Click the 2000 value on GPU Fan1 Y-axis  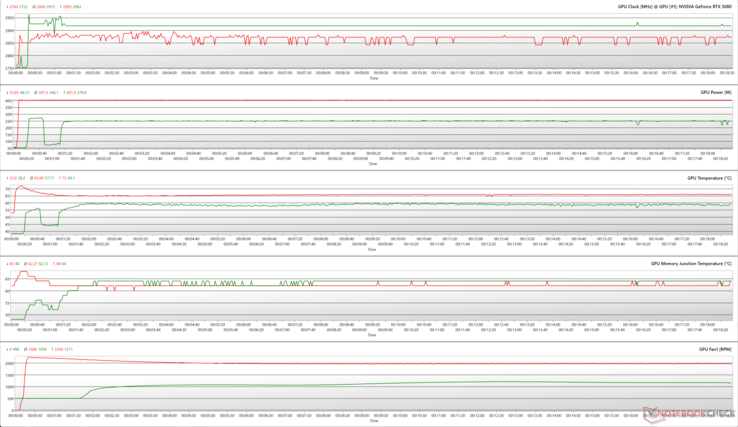(x=8, y=363)
